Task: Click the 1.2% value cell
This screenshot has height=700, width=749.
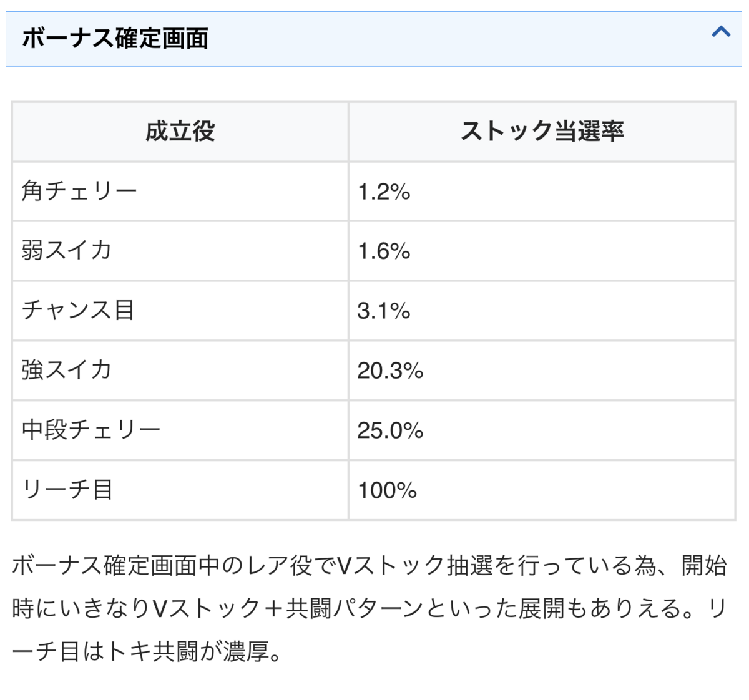Action: (384, 192)
